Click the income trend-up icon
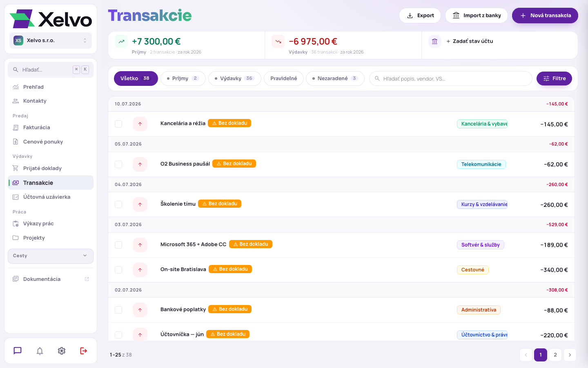Image resolution: width=588 pixels, height=368 pixels. [x=121, y=41]
